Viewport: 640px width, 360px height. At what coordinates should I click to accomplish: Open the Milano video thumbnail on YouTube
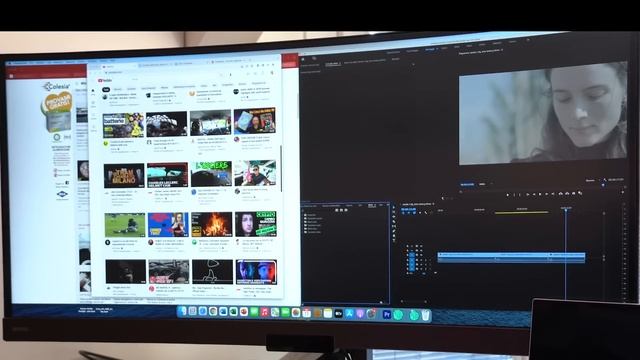(x=124, y=176)
